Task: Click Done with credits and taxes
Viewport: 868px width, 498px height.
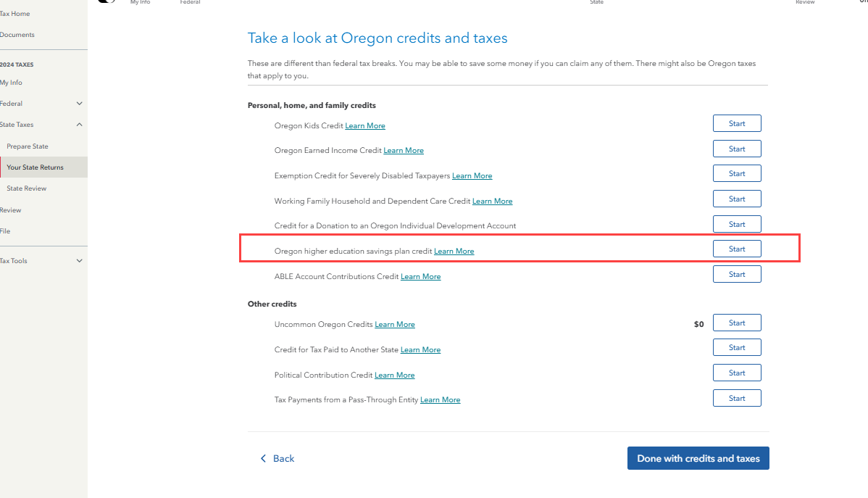Action: 698,458
